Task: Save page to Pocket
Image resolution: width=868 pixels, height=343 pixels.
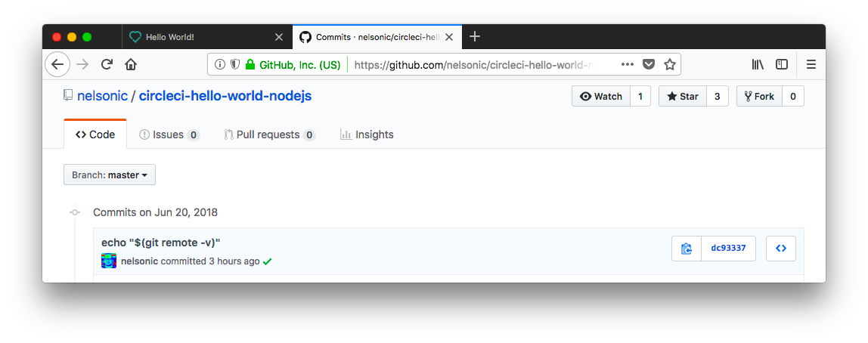Action: point(649,64)
